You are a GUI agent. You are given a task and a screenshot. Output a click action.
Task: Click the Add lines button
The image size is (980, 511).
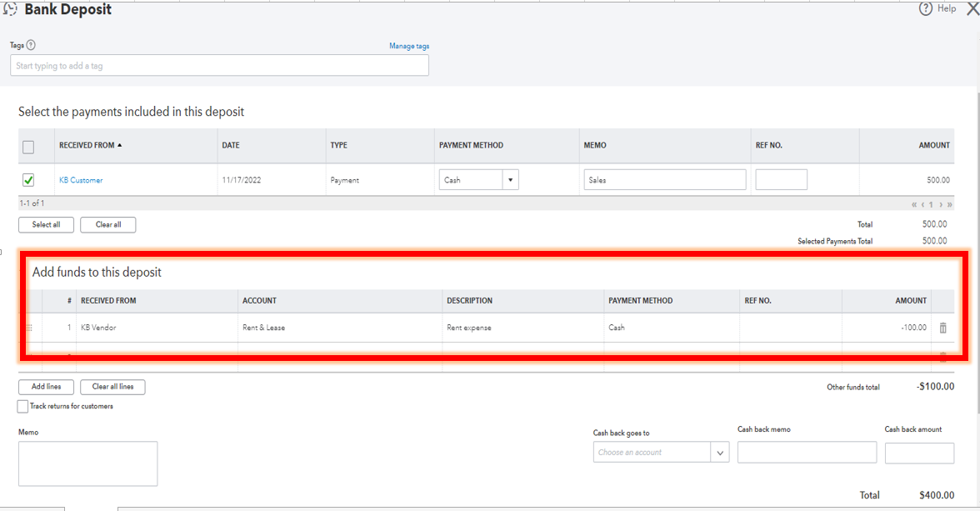(x=46, y=387)
